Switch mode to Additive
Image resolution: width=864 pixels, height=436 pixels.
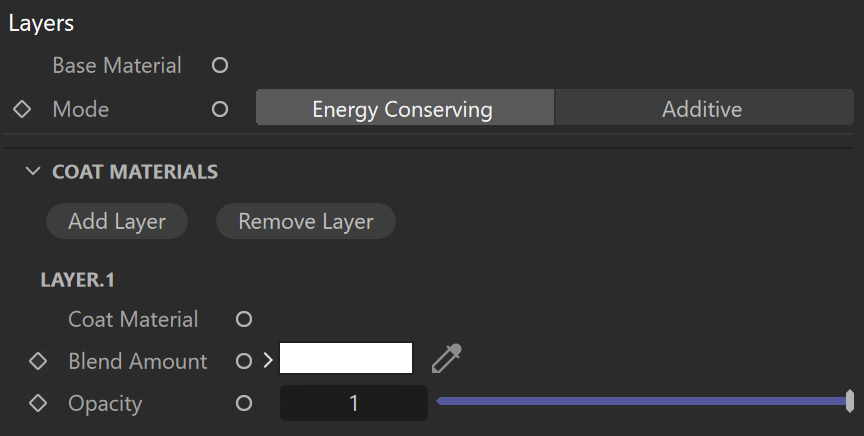pyautogui.click(x=704, y=109)
